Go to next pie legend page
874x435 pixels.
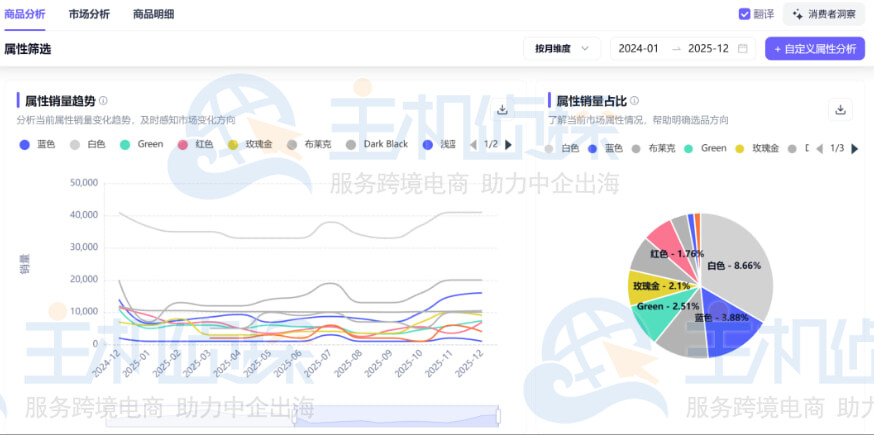point(854,148)
